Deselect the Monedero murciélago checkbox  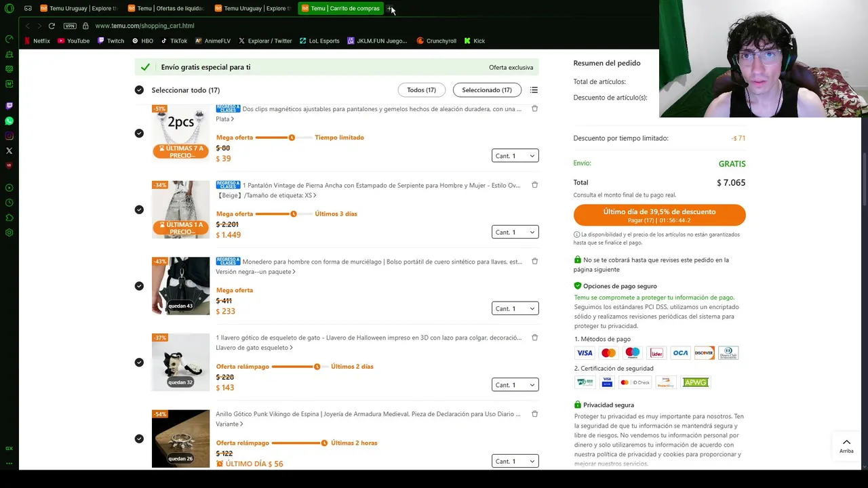[x=139, y=286]
